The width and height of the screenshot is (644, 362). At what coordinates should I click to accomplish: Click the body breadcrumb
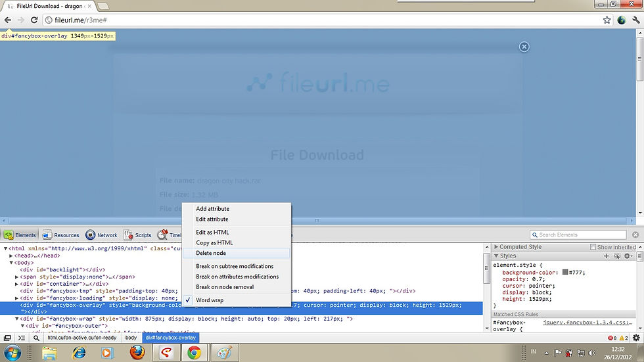(x=131, y=338)
